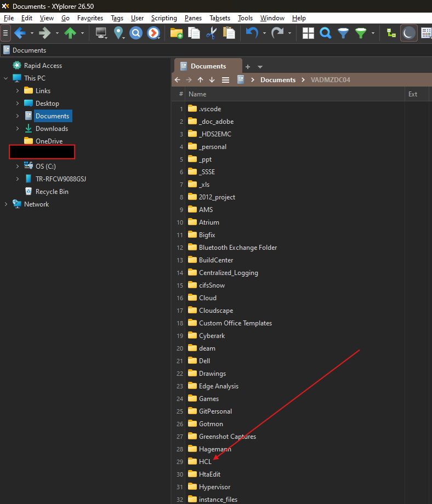Add a new tab with the plus button

pyautogui.click(x=247, y=67)
